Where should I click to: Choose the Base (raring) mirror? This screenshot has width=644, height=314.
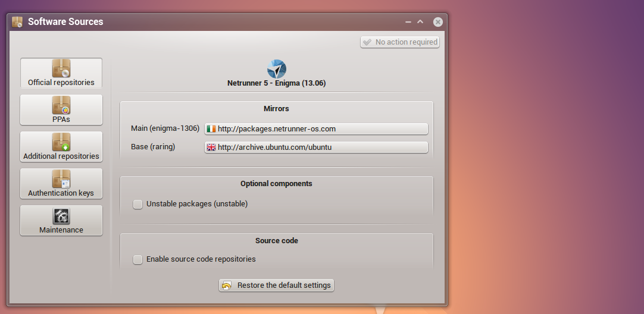pos(316,147)
